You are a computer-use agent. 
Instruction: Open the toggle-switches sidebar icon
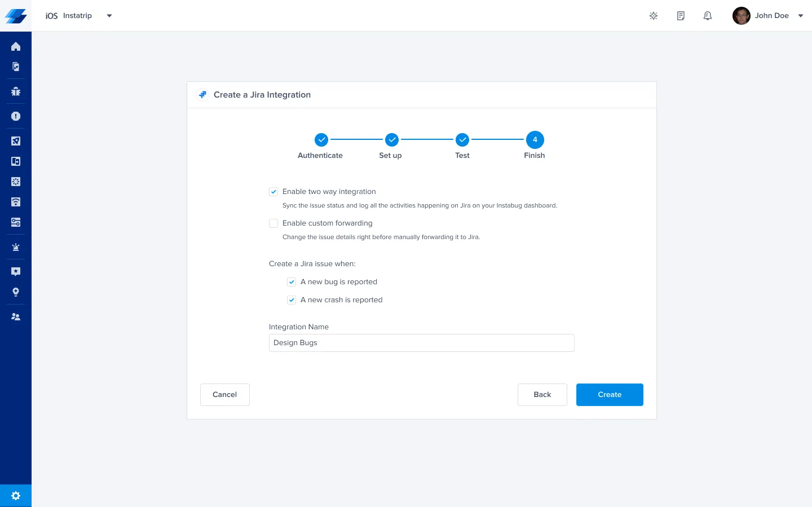coord(16,222)
